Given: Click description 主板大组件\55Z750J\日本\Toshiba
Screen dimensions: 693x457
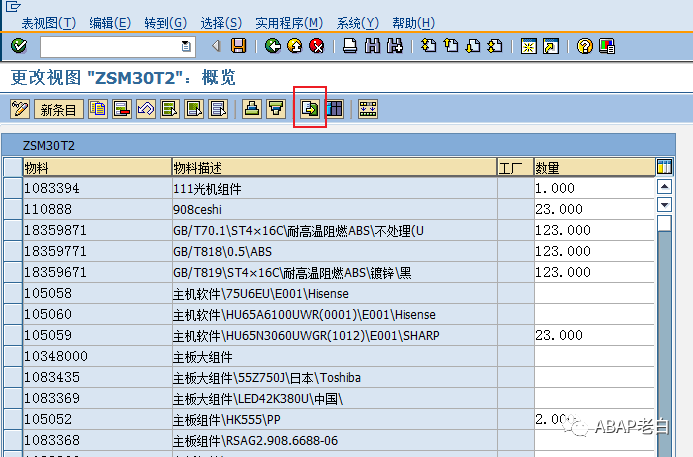Looking at the screenshot, I should tap(335, 377).
